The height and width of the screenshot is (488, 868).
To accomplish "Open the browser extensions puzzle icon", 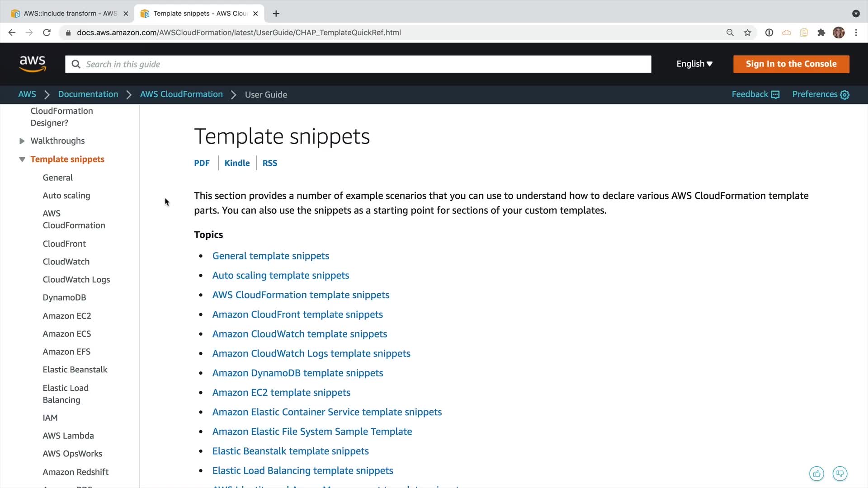I will tap(821, 33).
